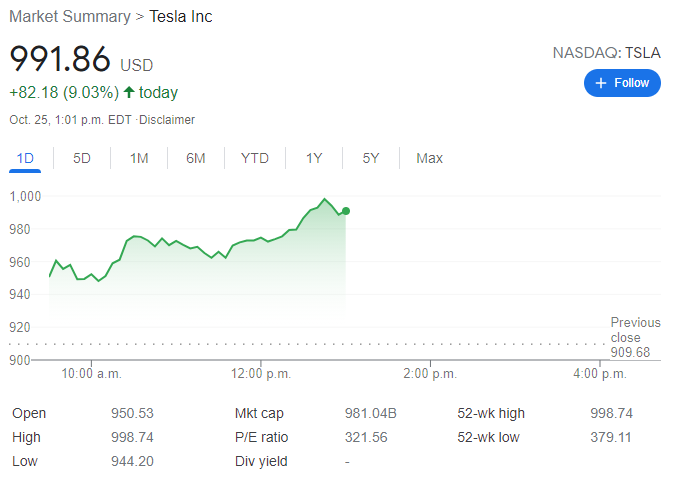
Task: Switch to the 1Y chart view
Action: [x=314, y=158]
